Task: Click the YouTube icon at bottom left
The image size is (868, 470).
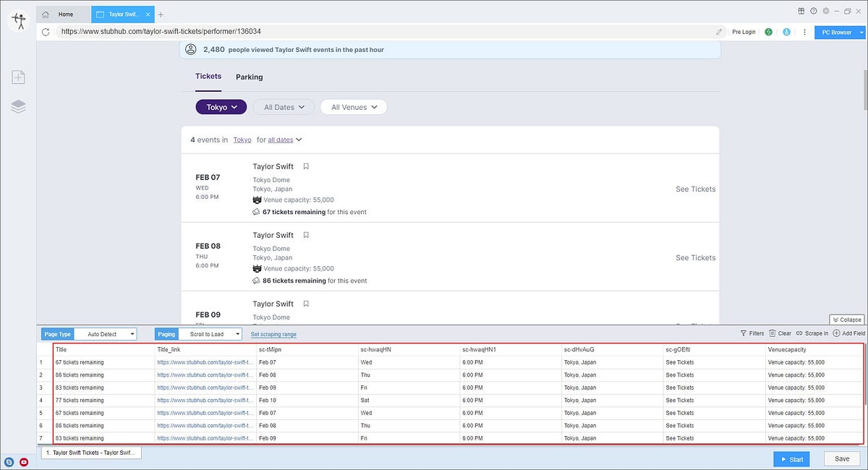Action: pyautogui.click(x=22, y=461)
